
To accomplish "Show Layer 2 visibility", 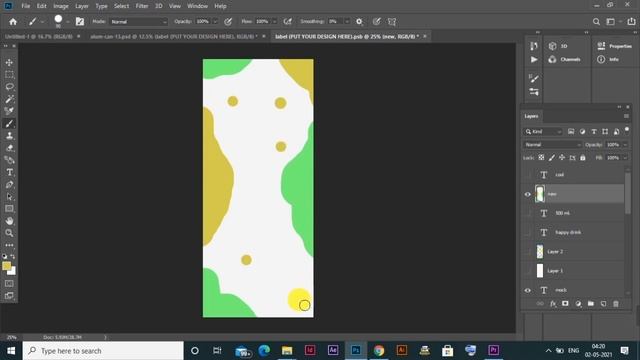I will click(x=527, y=251).
